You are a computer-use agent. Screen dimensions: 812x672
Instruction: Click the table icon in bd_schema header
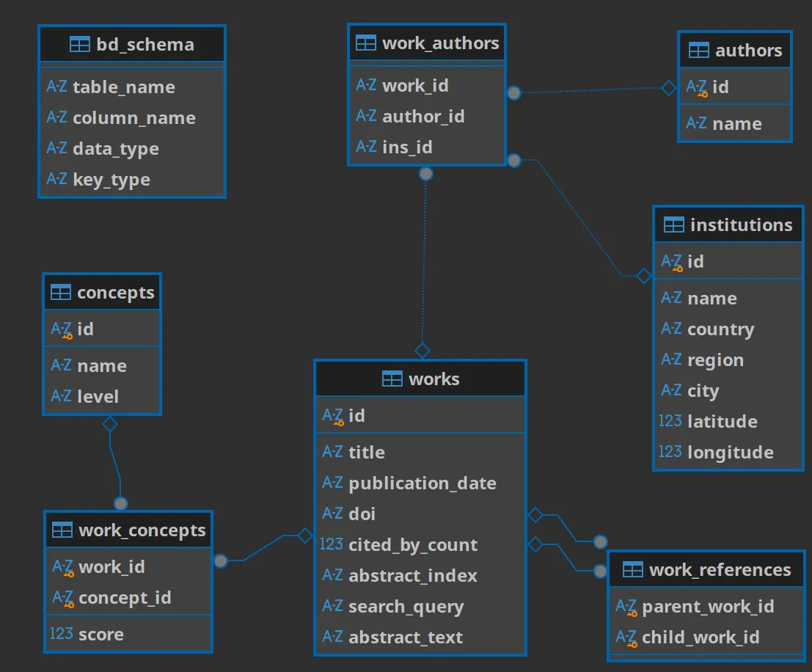(80, 45)
